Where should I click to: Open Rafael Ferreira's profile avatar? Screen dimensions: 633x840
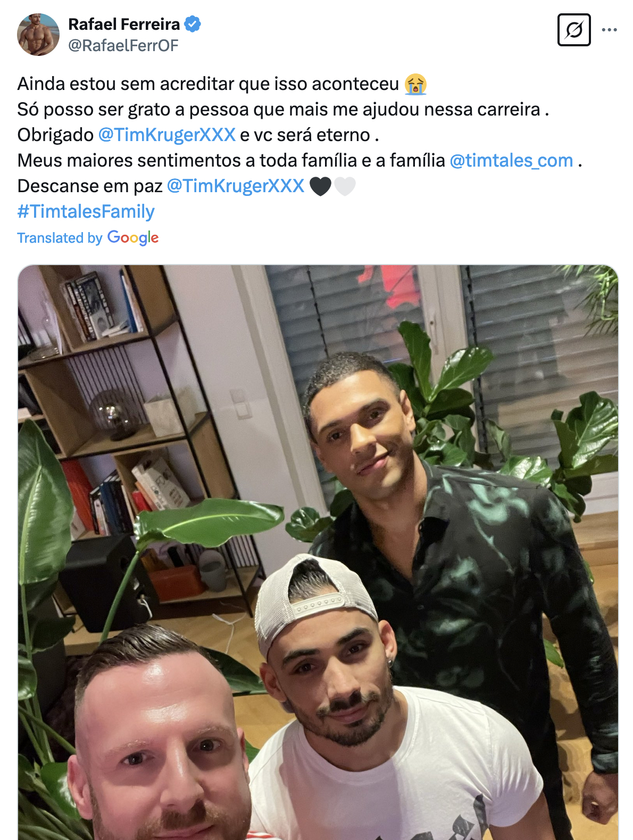[38, 35]
